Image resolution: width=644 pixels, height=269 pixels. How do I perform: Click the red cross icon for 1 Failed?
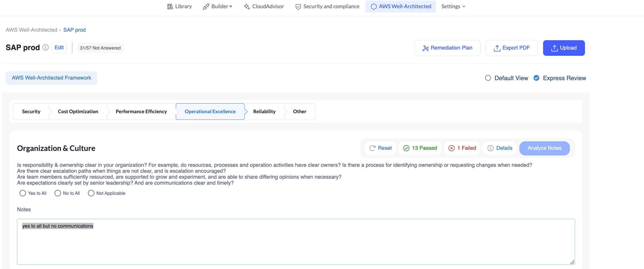[x=452, y=148]
